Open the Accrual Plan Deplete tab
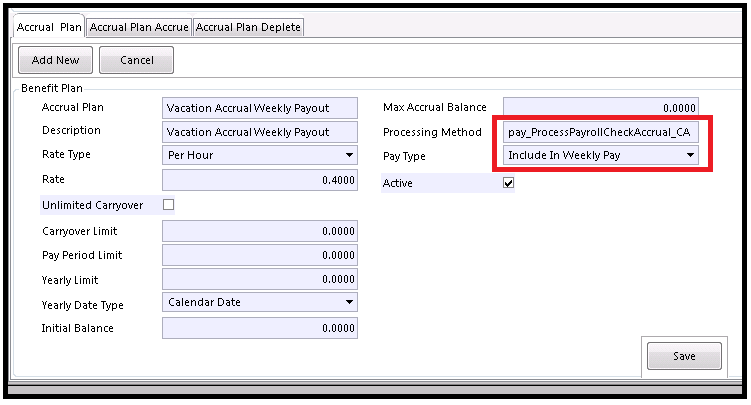The image size is (751, 405). [248, 27]
